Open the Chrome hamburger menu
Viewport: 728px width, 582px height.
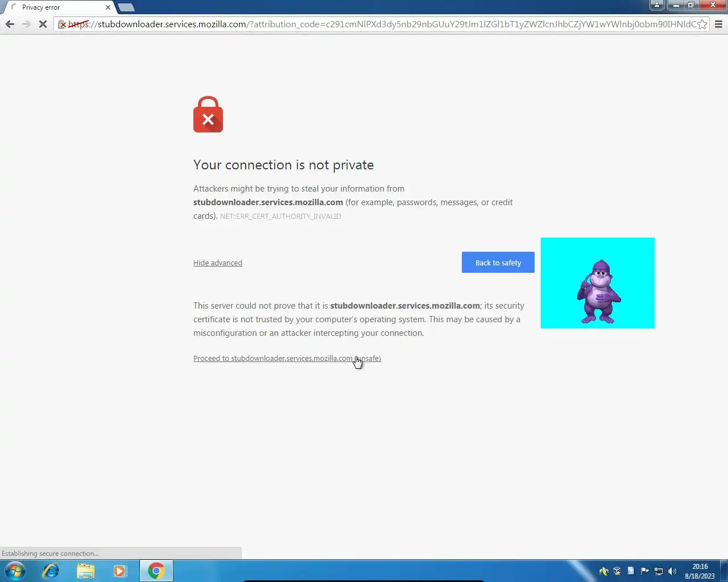coord(718,24)
